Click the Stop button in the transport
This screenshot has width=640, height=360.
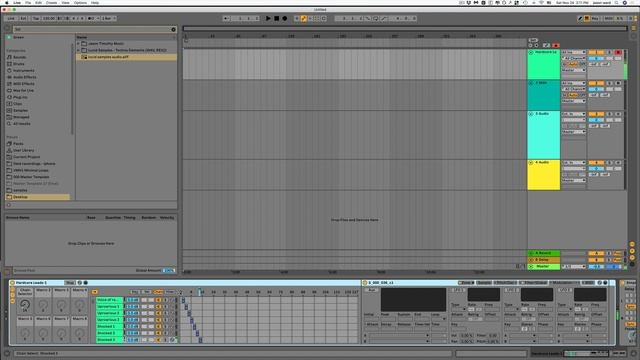coord(276,18)
